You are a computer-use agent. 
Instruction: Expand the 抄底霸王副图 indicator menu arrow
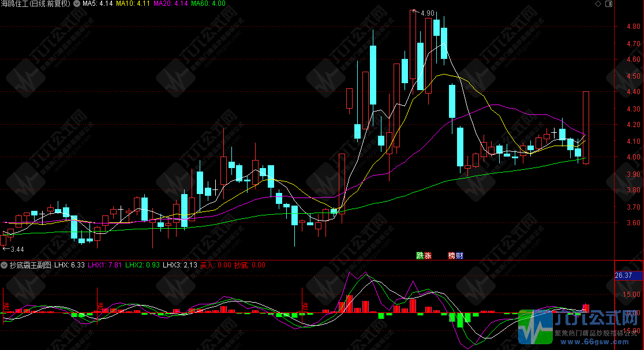pyautogui.click(x=4, y=265)
